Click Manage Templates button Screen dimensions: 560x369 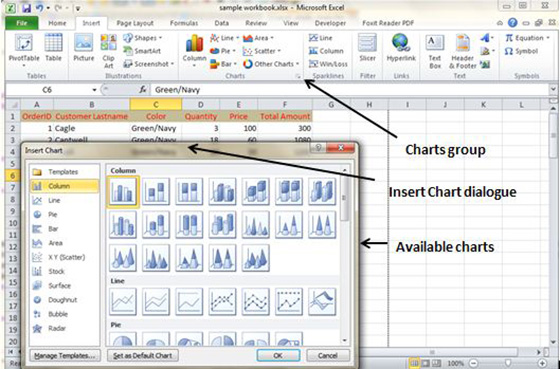click(x=65, y=355)
